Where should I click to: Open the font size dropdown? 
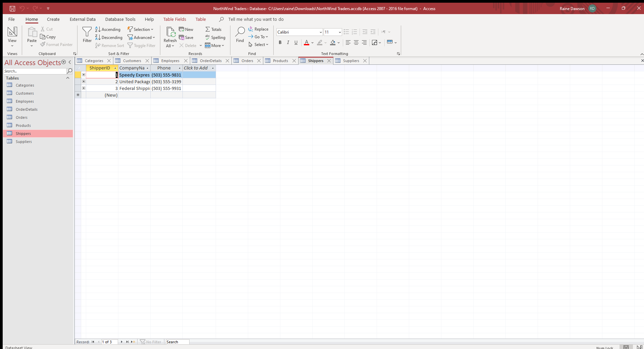(340, 32)
